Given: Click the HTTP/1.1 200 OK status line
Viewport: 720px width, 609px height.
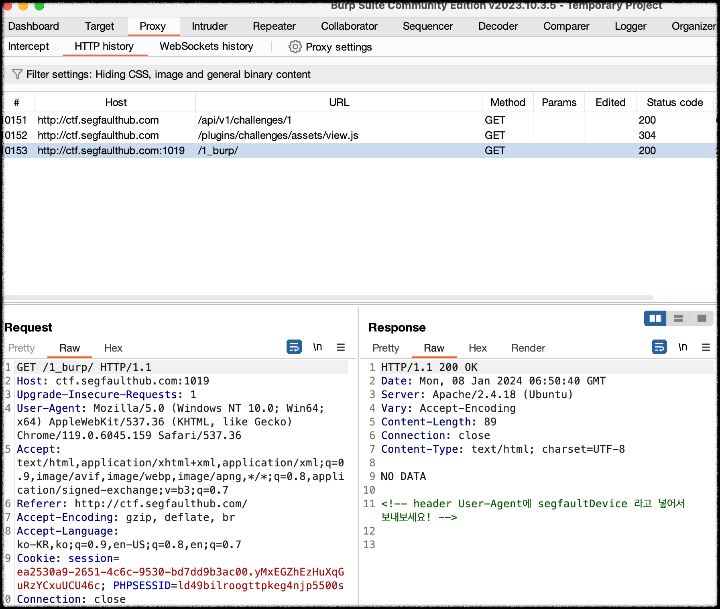Looking at the screenshot, I should [x=429, y=367].
